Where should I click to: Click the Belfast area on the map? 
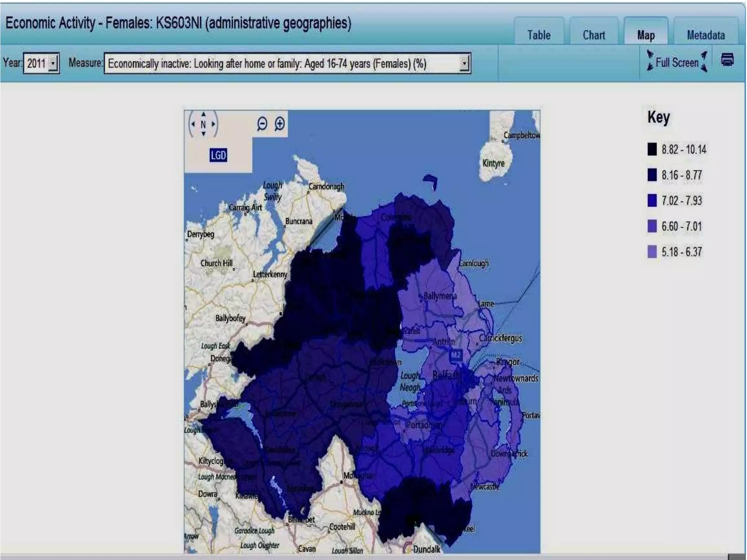(x=446, y=375)
